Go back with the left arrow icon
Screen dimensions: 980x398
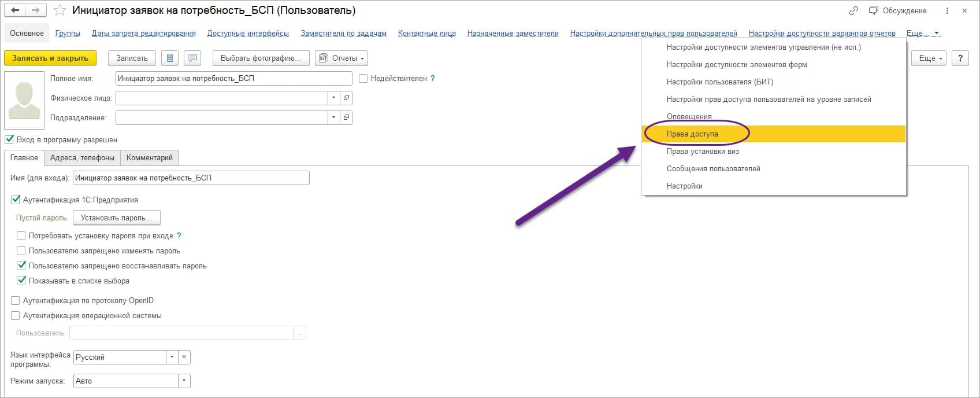[15, 10]
